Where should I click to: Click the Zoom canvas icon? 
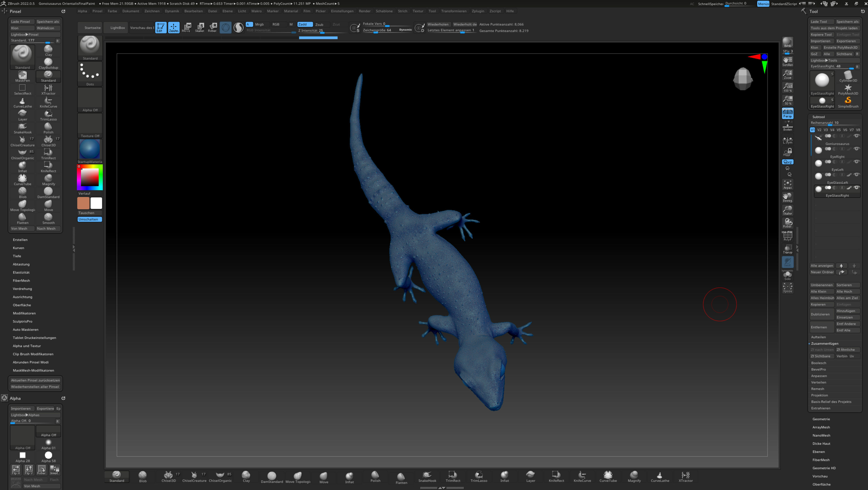pos(787,74)
